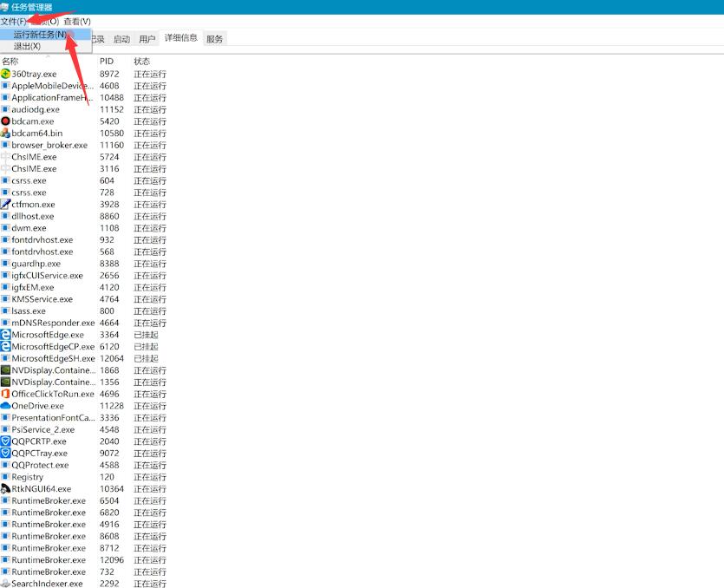Click the SearchIndexer.exe process icon
The image size is (724, 588).
point(5,584)
